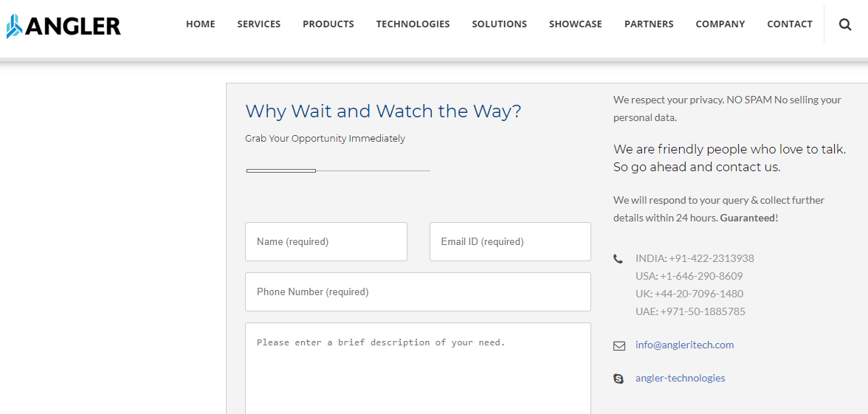Select SOLUTIONS in the navigation
The height and width of the screenshot is (414, 868).
[x=499, y=24]
